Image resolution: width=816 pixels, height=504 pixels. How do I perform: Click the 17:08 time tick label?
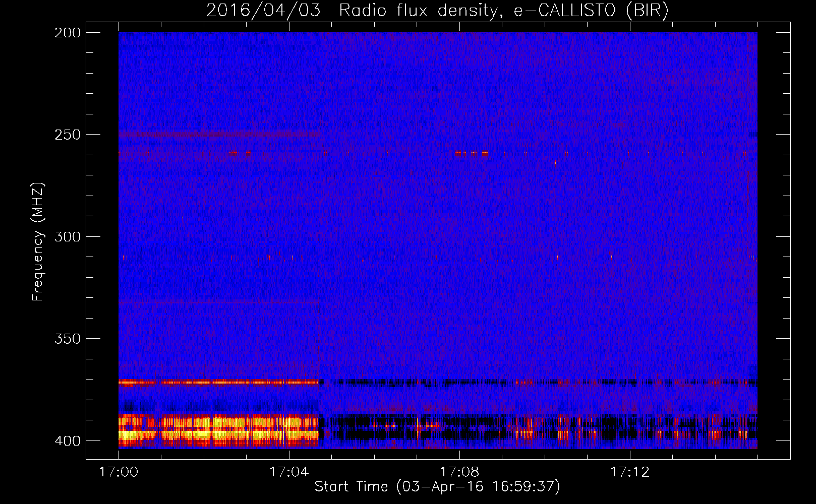pos(459,472)
